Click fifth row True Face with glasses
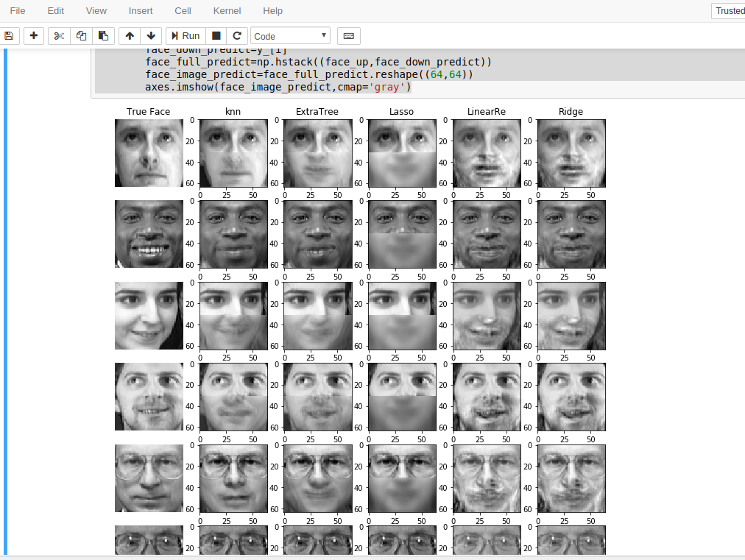Screen dimensions: 745x560 click(149, 478)
